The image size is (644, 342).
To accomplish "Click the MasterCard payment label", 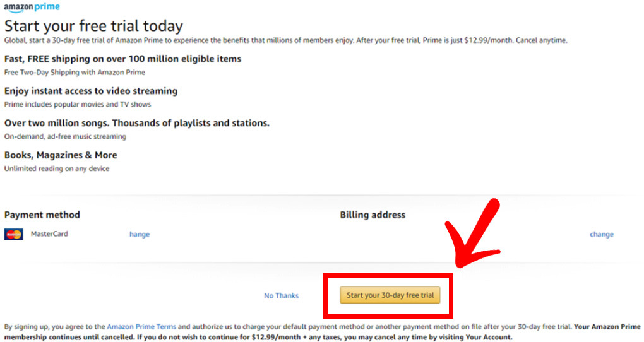I will pos(49,234).
